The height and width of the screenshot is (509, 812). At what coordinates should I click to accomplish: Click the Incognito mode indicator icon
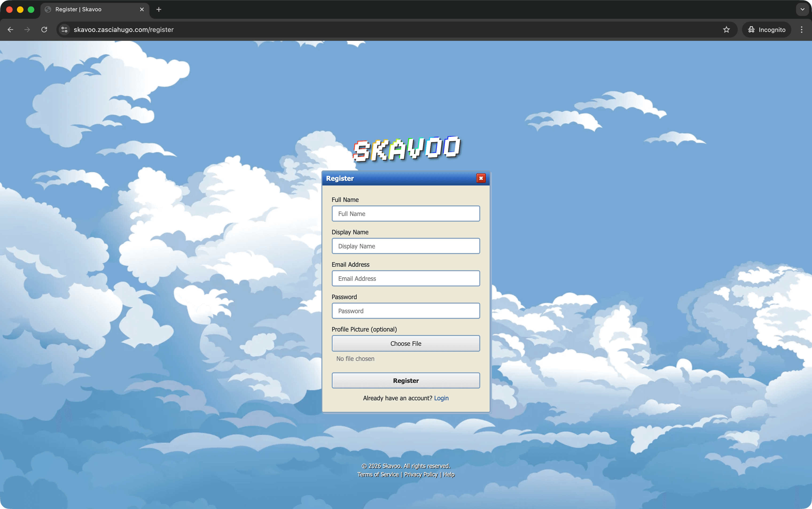coord(751,30)
